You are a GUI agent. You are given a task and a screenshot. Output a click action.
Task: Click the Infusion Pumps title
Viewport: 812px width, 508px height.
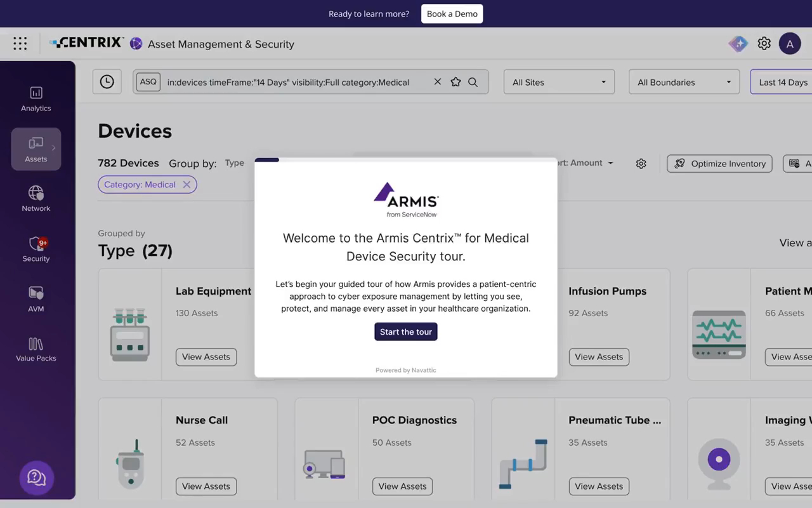pos(607,291)
